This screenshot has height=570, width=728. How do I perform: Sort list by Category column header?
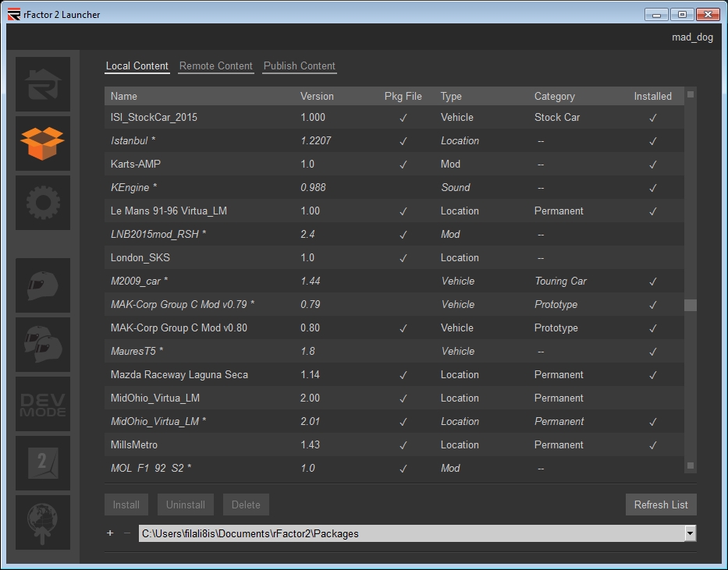(x=554, y=96)
